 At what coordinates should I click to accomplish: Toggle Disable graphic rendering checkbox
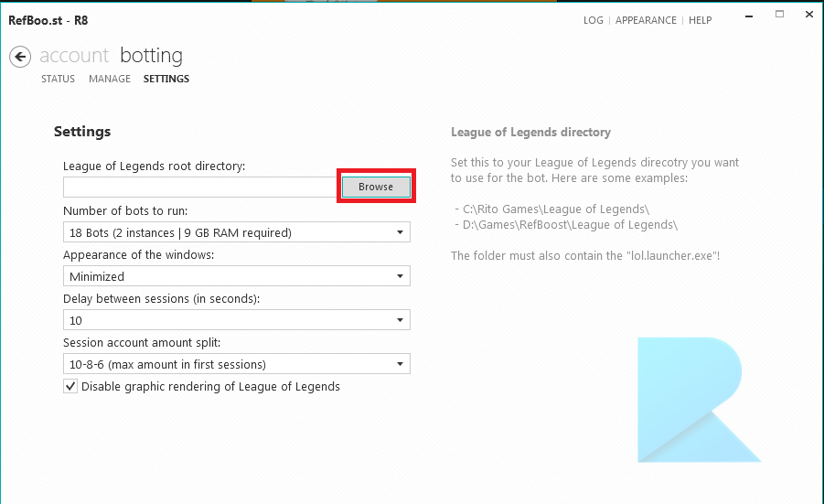pos(70,386)
